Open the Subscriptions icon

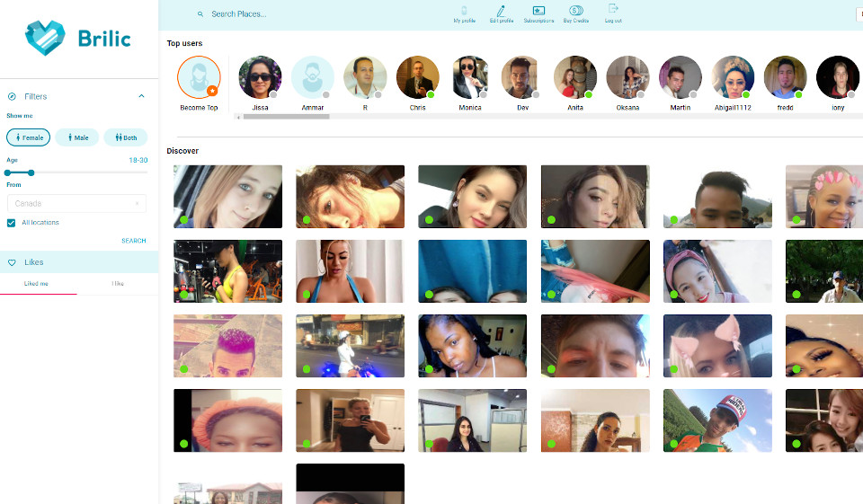[538, 11]
